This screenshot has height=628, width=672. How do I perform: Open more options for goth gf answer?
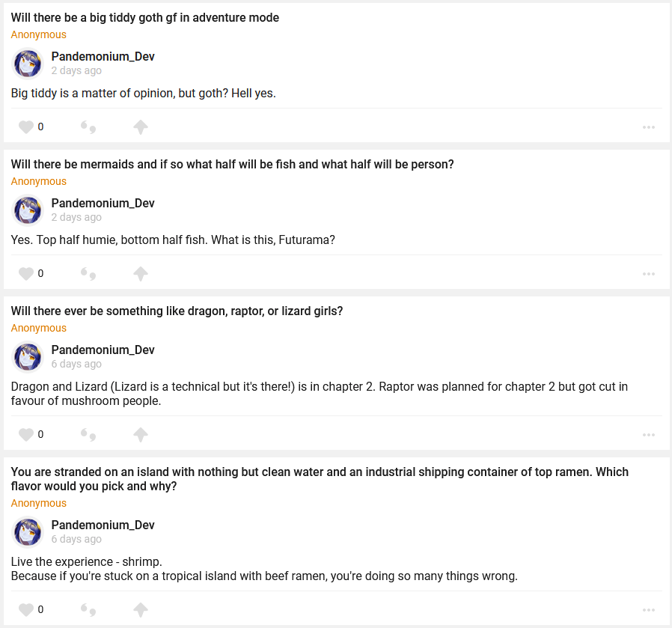[649, 127]
